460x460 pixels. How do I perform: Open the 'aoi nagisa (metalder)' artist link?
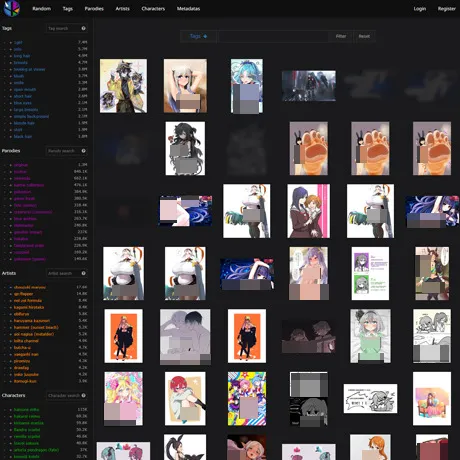[34, 334]
